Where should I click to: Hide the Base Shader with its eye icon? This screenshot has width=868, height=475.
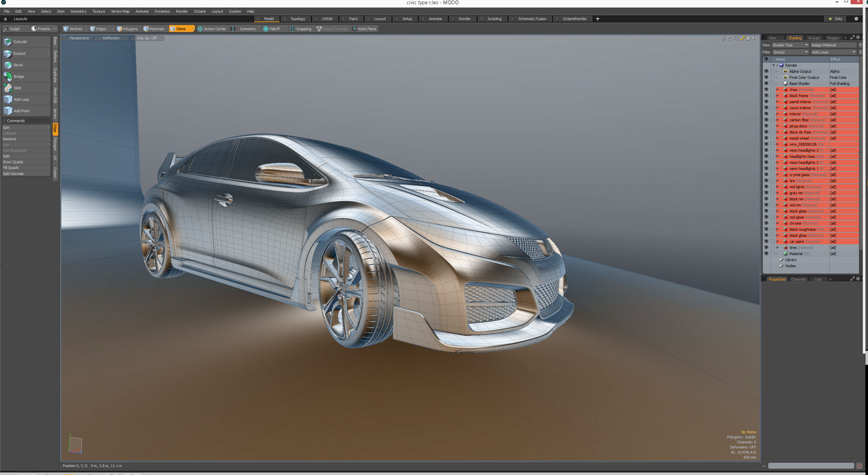click(766, 83)
